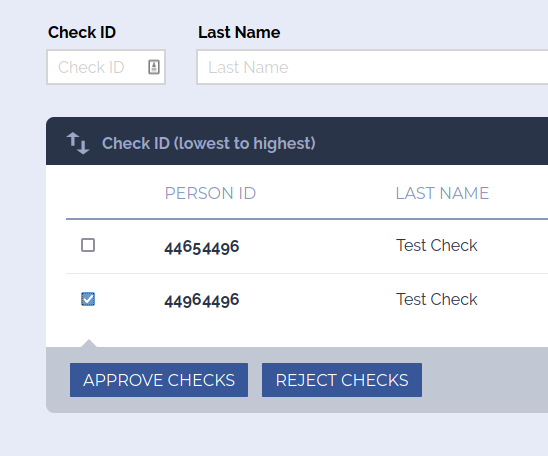Select person ID 44964496 text
The width and height of the screenshot is (548, 456).
(x=202, y=301)
